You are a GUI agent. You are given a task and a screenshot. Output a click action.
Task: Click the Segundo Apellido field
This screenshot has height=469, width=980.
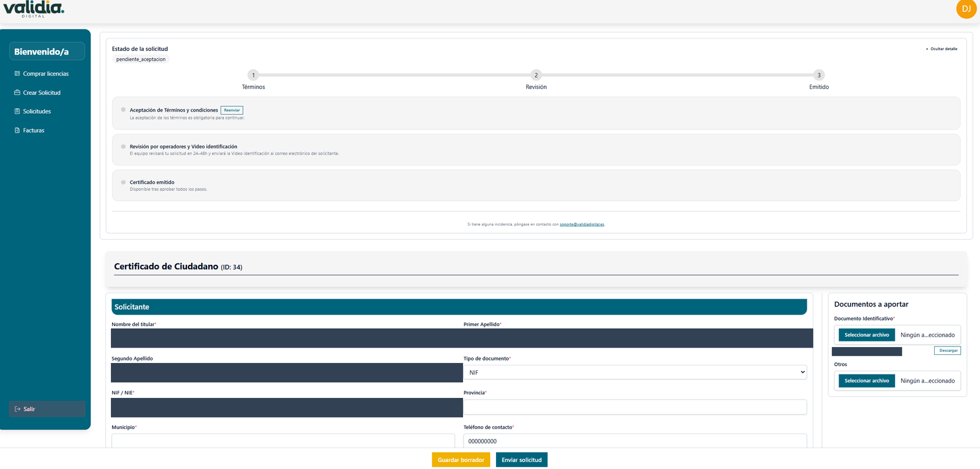287,373
